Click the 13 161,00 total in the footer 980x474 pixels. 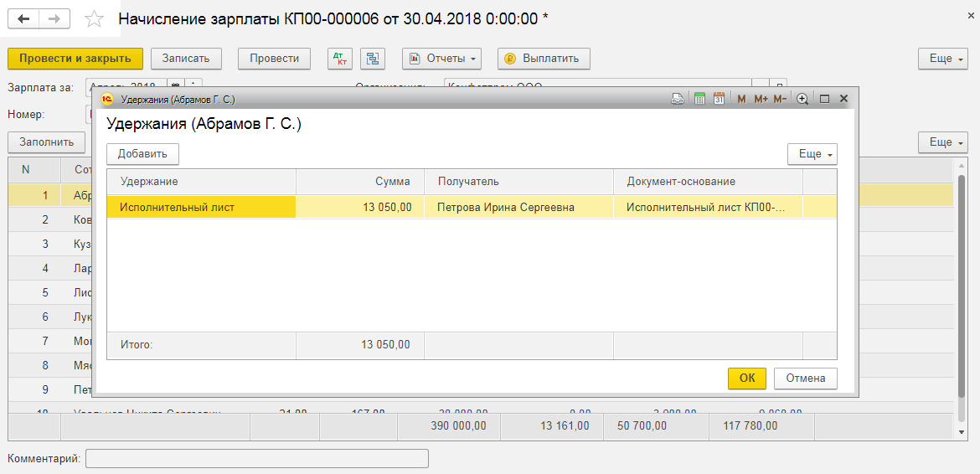[x=564, y=426]
